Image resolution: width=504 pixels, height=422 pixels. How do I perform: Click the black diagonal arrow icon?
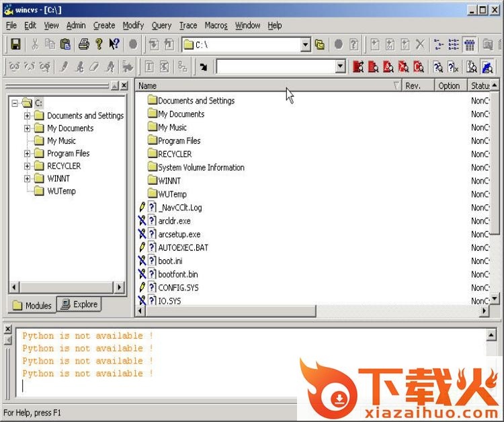[x=203, y=67]
